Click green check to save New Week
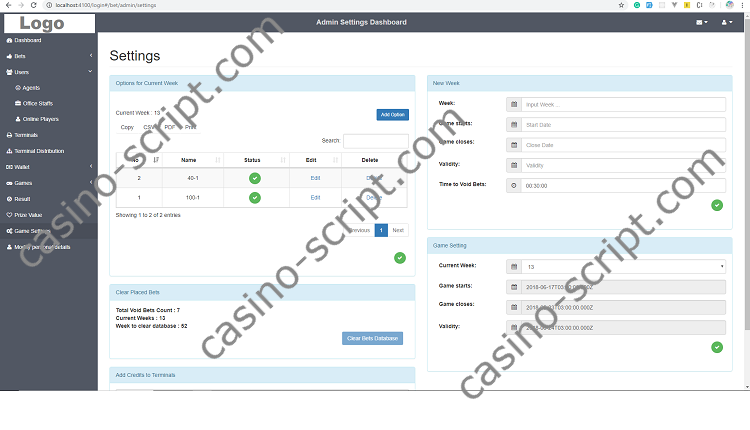The image size is (750, 430). [x=716, y=205]
